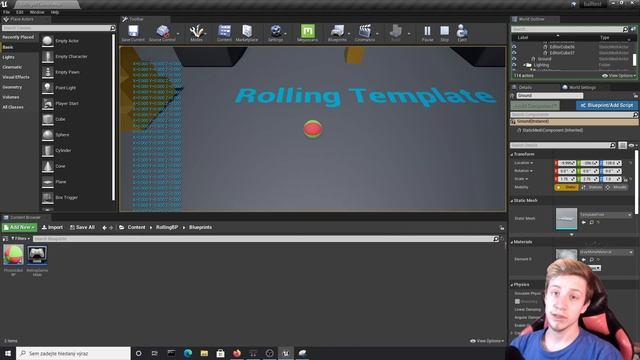
Task: Stop the play session
Action: (x=444, y=33)
